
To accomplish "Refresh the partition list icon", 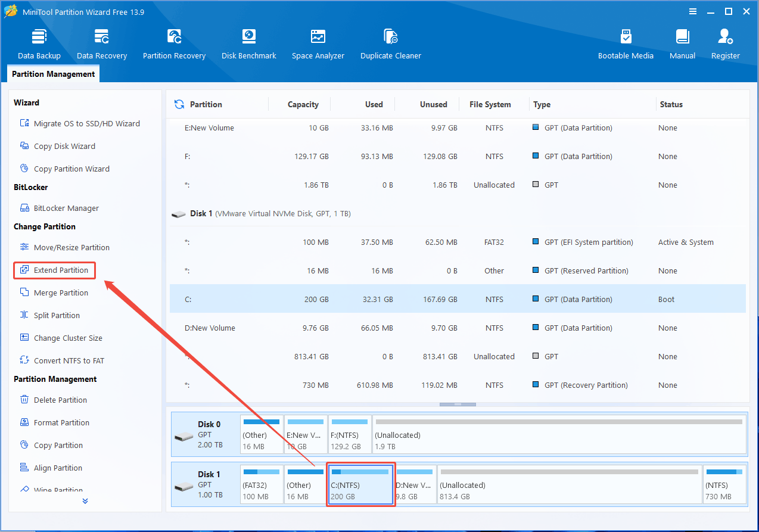I will coord(179,104).
